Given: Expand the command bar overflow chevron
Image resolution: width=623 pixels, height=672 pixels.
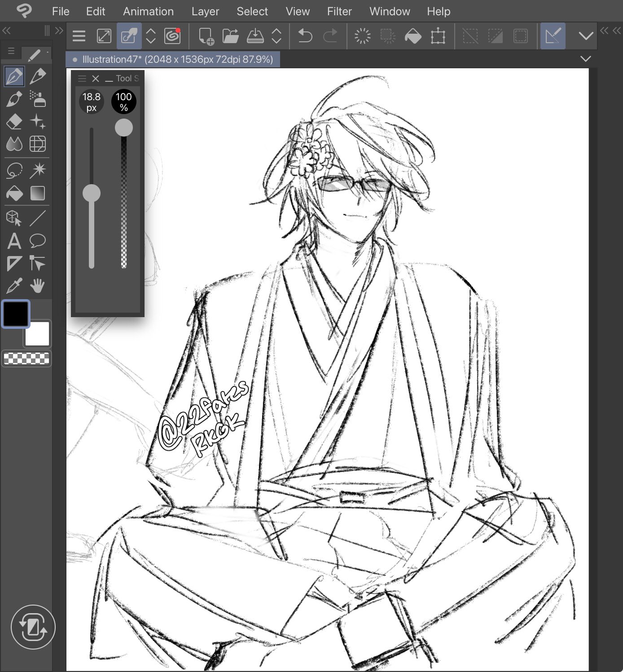Looking at the screenshot, I should [x=586, y=36].
